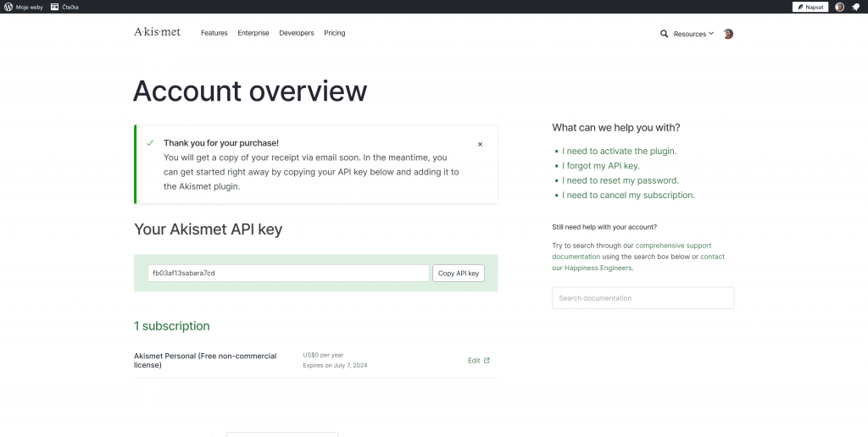Open the Pricing menu item
The image size is (868, 437).
334,33
